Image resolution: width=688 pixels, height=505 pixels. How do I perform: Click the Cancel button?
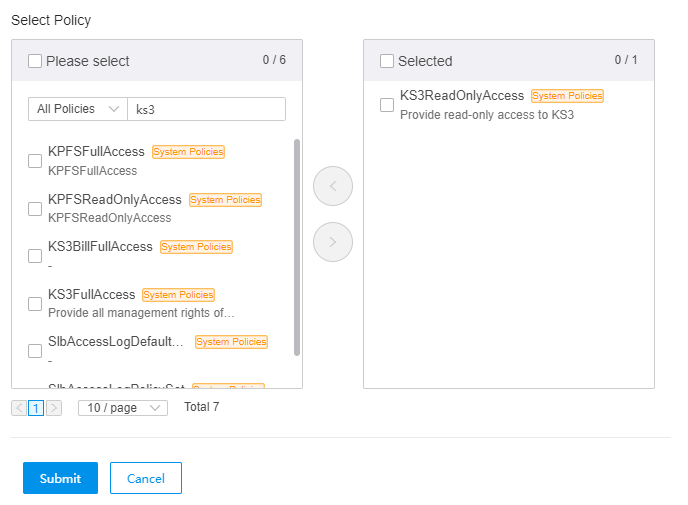146,478
